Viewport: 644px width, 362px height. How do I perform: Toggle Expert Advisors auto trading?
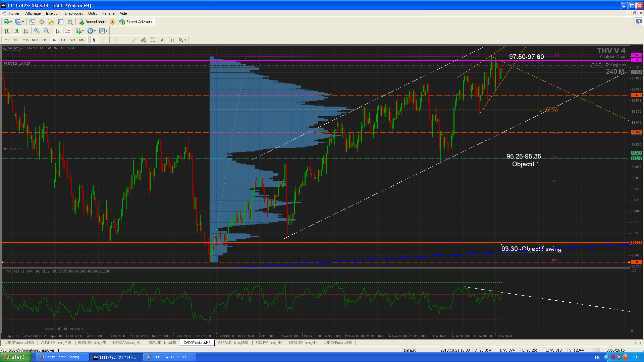[136, 22]
